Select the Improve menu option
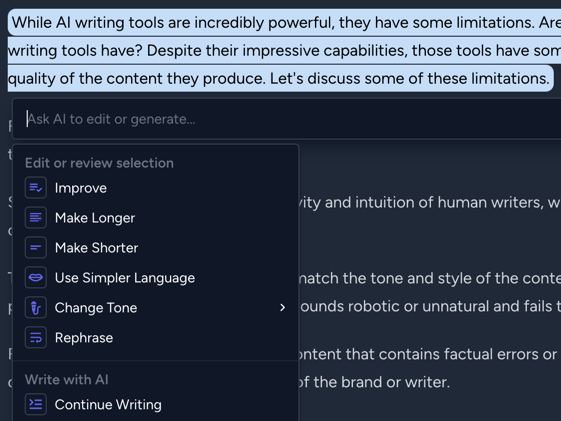Screen dimensions: 561x421 tap(156, 188)
